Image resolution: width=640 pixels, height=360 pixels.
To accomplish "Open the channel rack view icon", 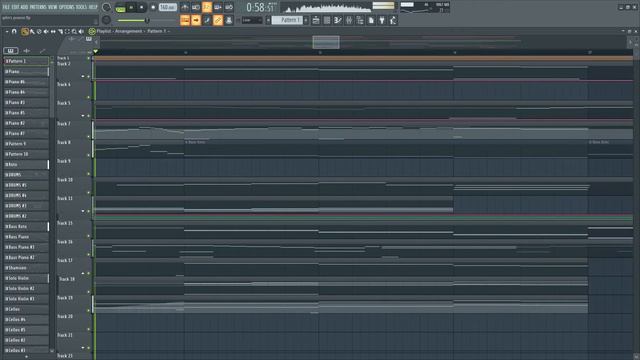I will pos(338,20).
